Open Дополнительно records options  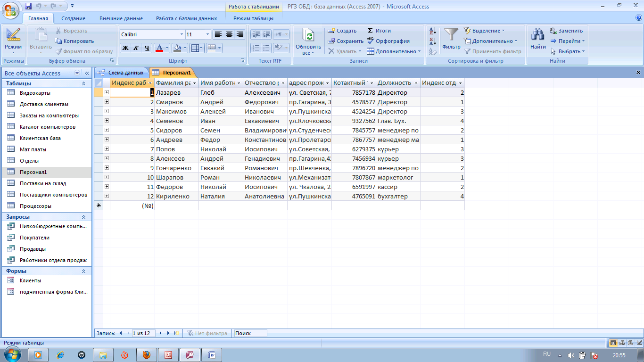pyautogui.click(x=394, y=51)
